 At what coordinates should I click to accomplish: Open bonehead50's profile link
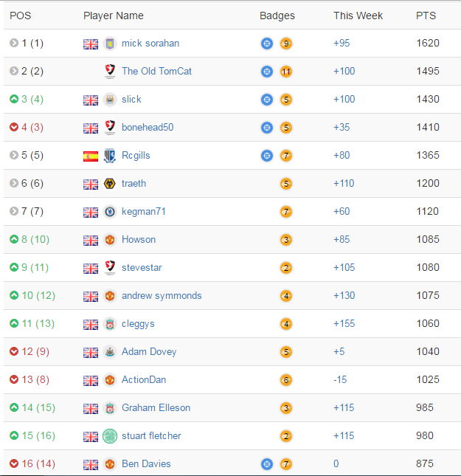(x=148, y=128)
